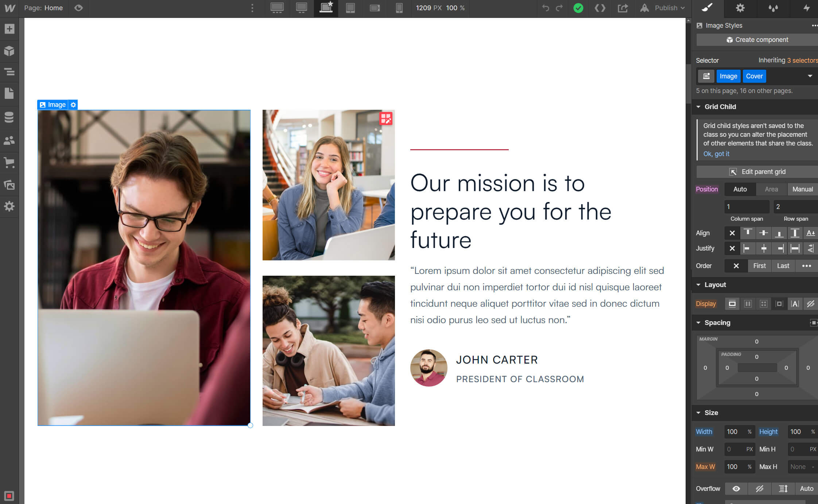Open the Element Settings gear tab
The image size is (818, 504).
coord(740,8)
